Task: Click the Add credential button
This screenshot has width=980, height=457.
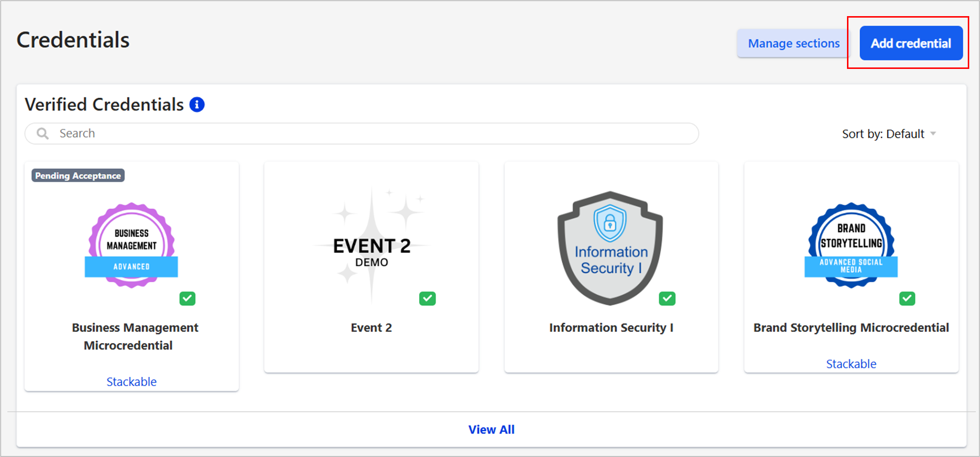Action: (x=911, y=44)
